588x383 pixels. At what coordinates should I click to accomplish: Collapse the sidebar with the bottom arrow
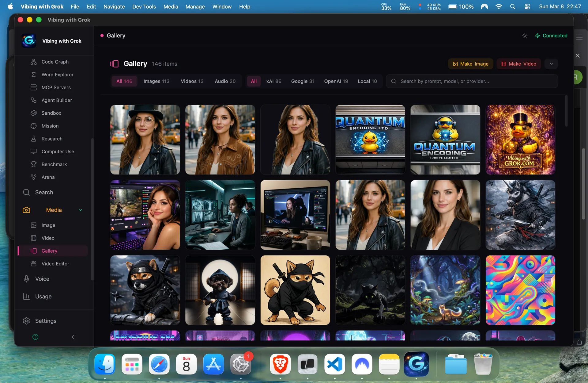[x=73, y=337]
